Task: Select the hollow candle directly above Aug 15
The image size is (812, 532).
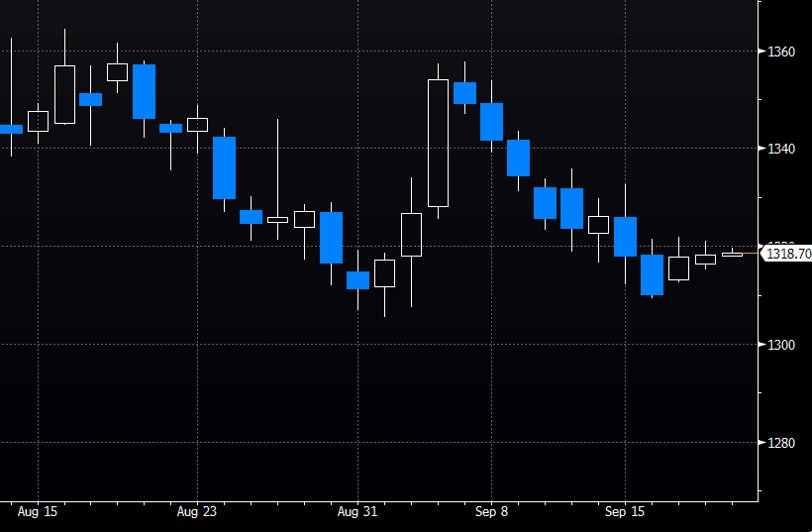Action: [38, 121]
